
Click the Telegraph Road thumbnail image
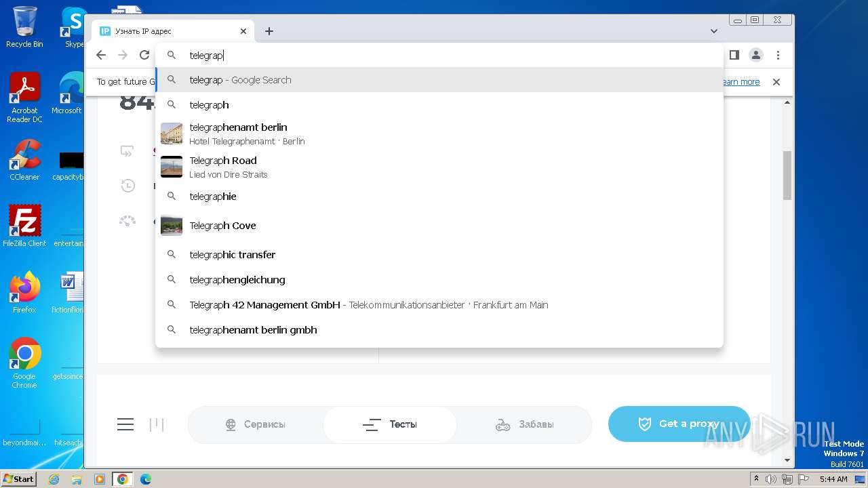tap(172, 167)
